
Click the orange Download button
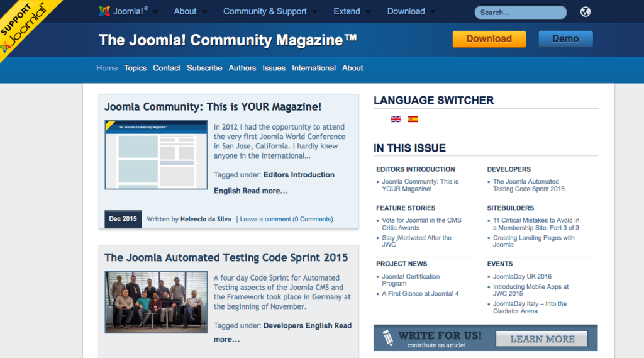pos(489,39)
